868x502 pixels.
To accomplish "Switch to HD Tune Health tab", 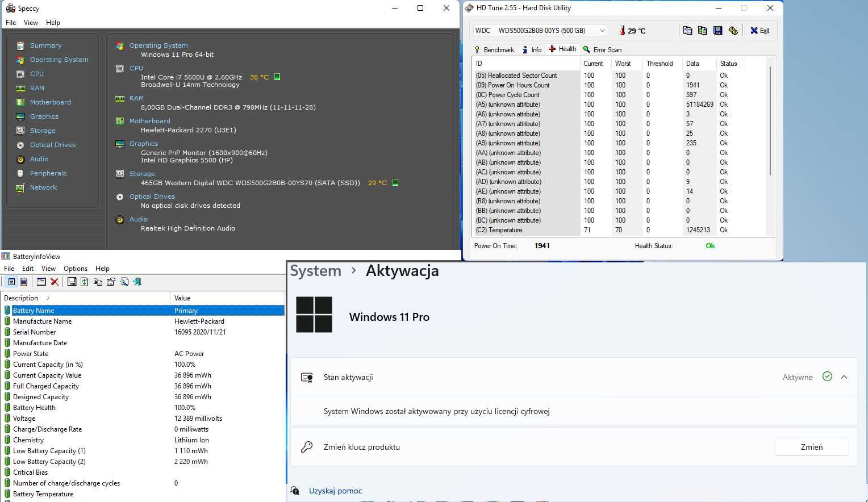I will (562, 49).
